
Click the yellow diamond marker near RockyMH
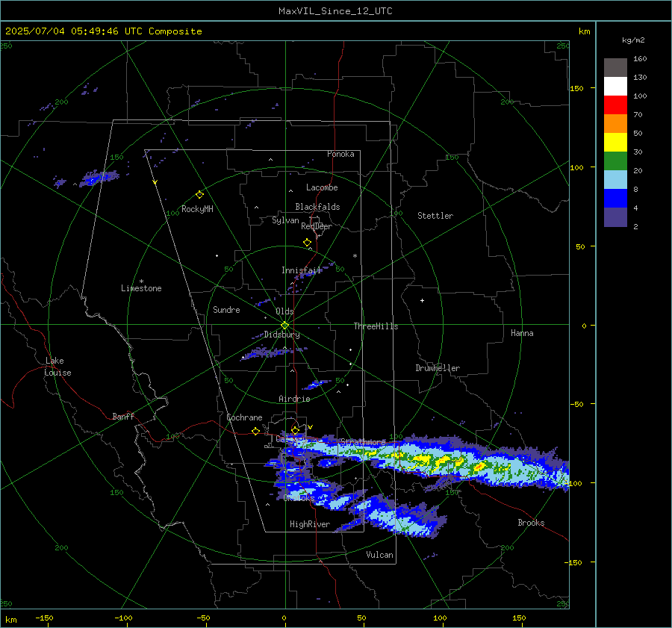pos(199,195)
